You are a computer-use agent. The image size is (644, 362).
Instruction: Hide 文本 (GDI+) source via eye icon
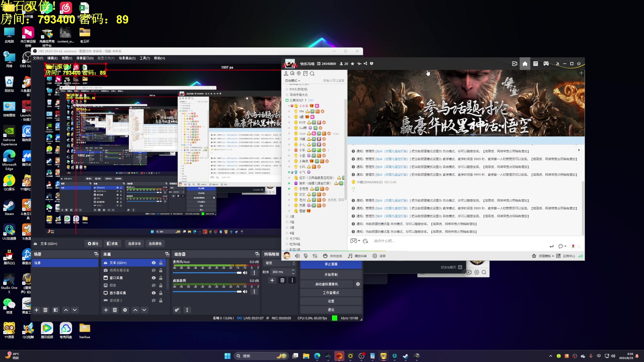[154, 263]
